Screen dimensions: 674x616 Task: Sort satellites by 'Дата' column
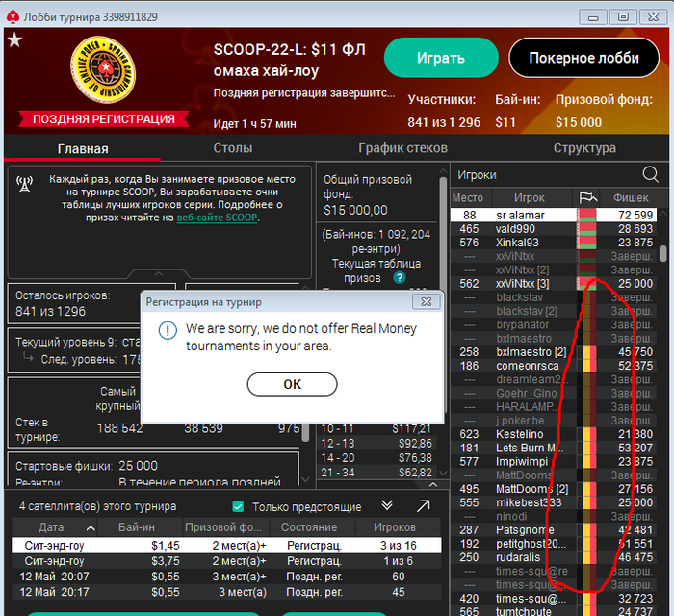tap(55, 527)
